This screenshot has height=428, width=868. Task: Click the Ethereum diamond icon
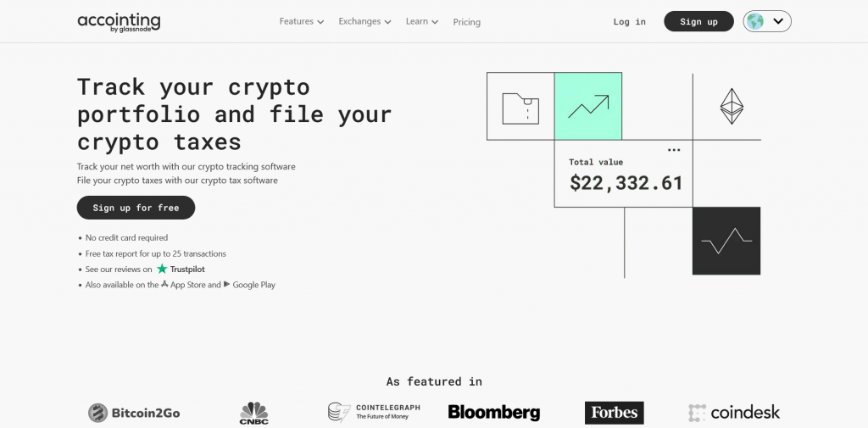coord(732,106)
